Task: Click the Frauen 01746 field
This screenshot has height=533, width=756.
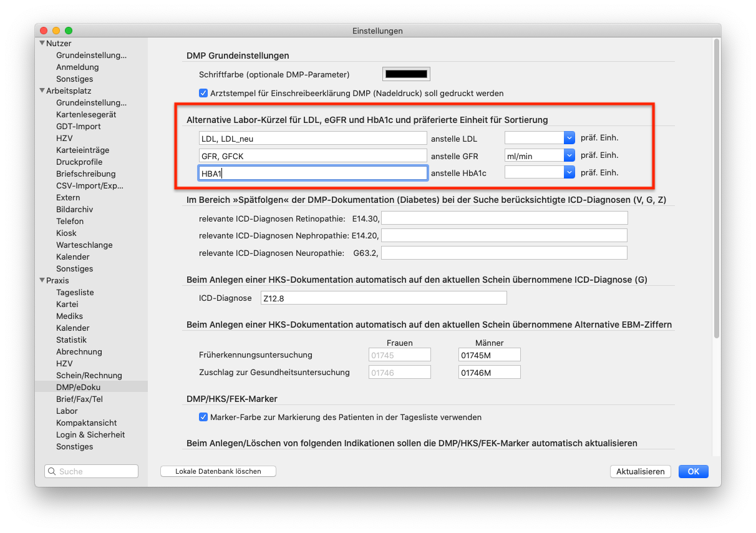Action: [400, 372]
